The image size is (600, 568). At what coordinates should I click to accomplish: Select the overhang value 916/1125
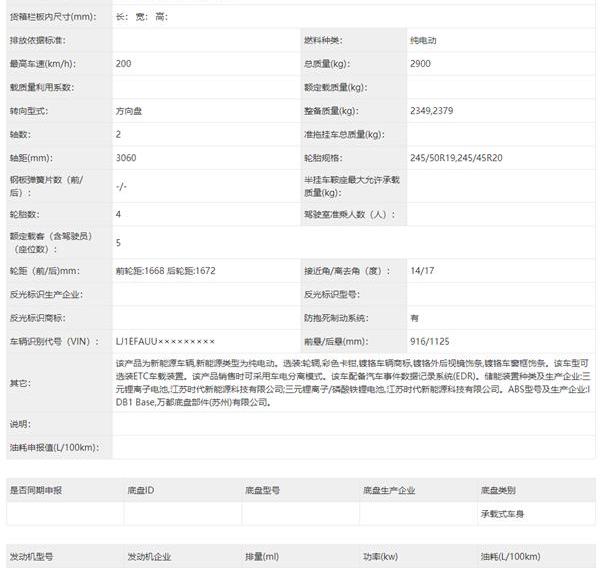(430, 341)
